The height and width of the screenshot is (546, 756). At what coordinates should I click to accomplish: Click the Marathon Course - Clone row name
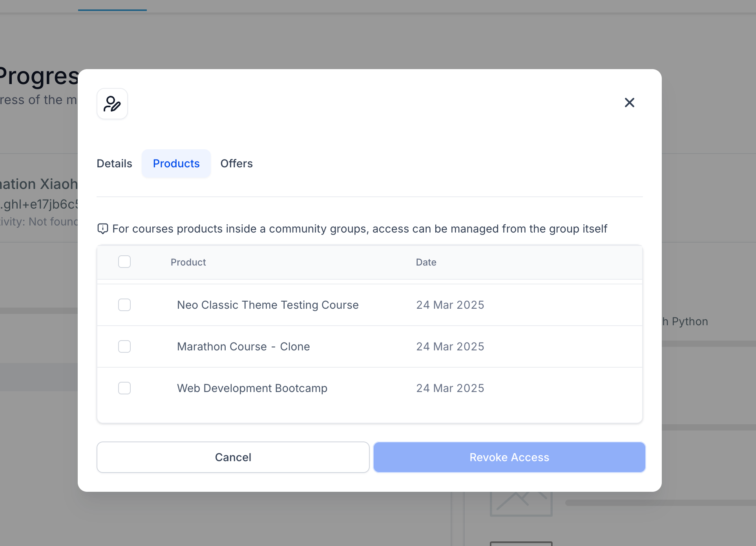(243, 346)
